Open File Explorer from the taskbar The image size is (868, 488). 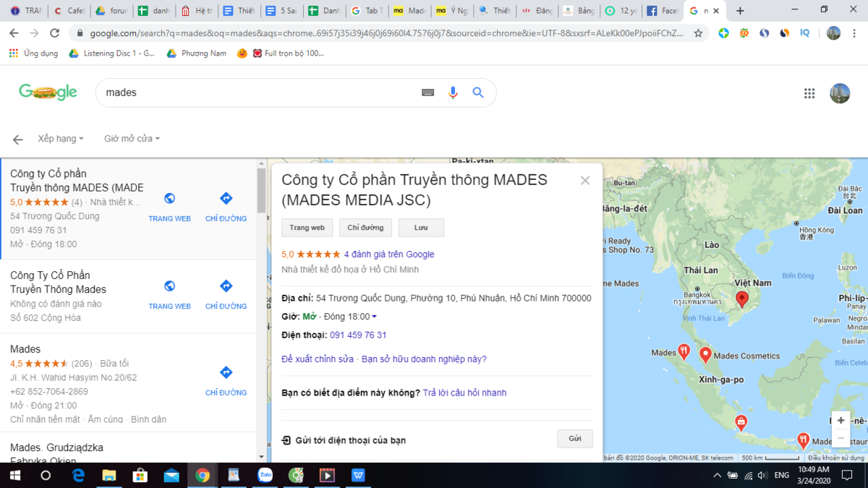click(109, 476)
